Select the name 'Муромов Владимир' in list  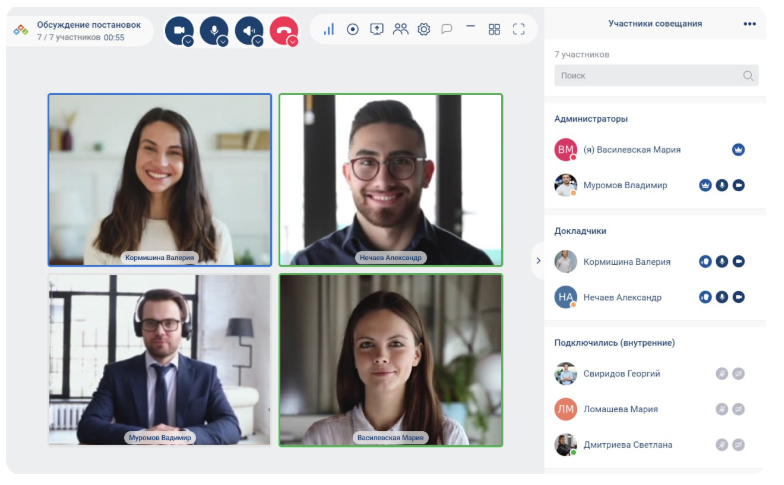pyautogui.click(x=626, y=186)
